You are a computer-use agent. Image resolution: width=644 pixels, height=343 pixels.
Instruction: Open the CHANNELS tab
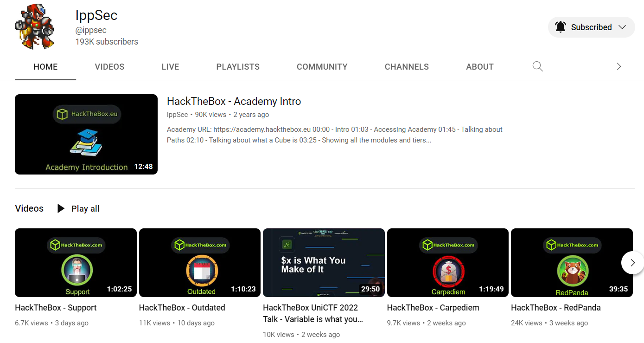407,67
